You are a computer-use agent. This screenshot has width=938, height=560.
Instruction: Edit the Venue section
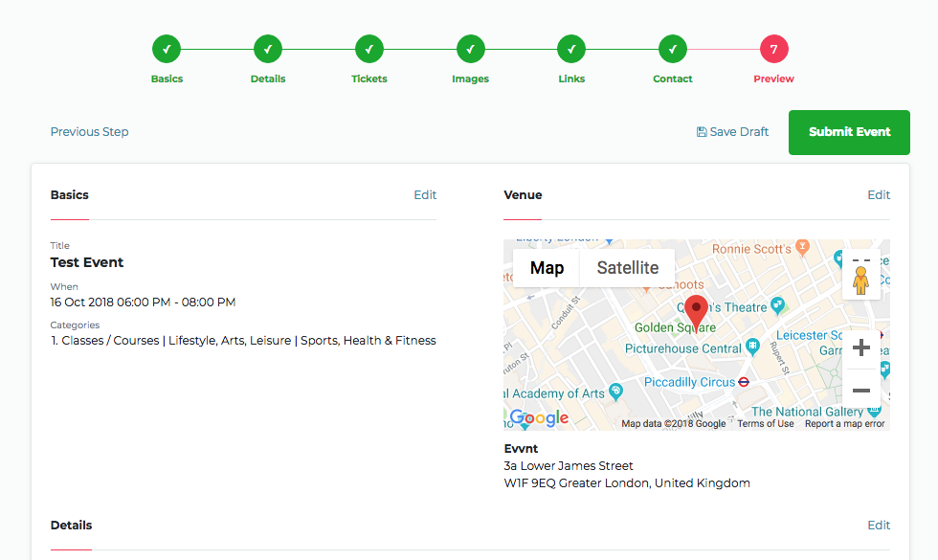click(x=879, y=195)
